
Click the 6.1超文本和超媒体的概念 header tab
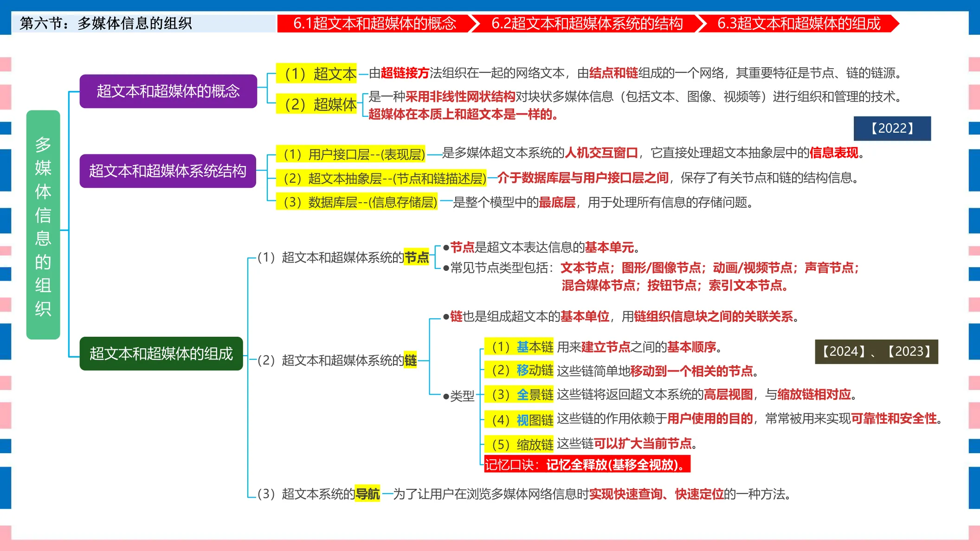coord(375,24)
